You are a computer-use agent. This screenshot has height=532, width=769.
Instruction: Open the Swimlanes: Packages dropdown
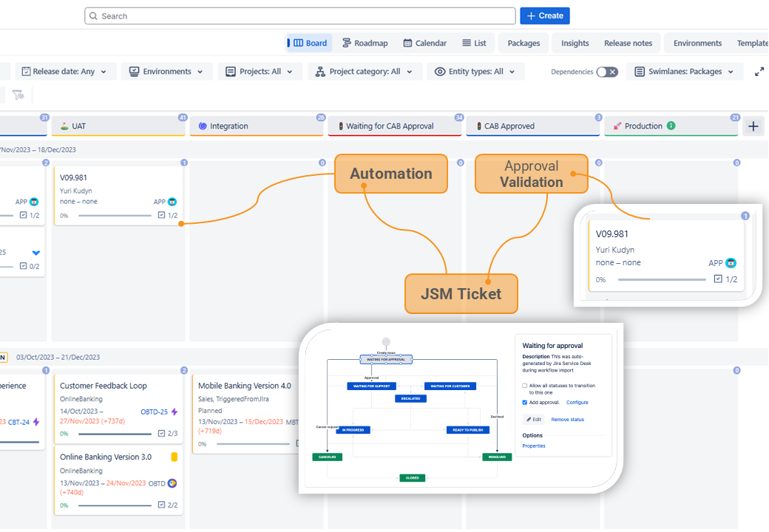(x=685, y=72)
